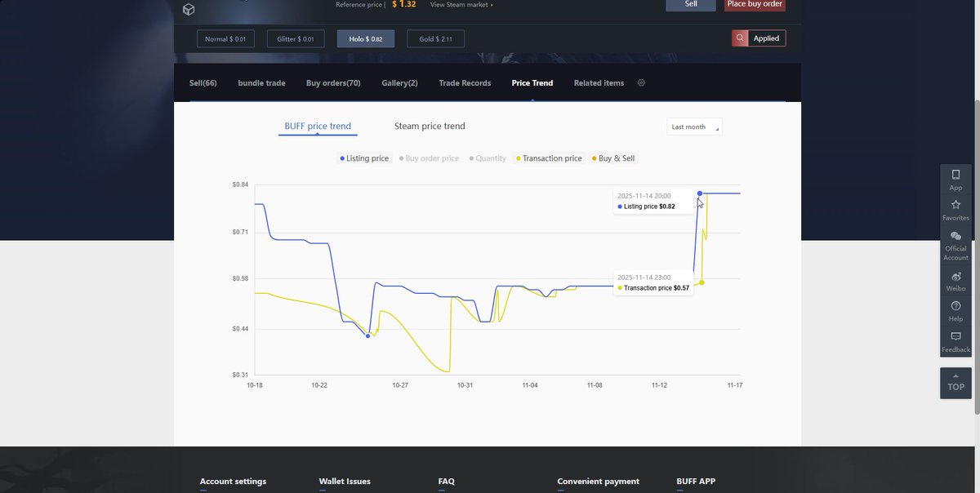Toggle Transaction price legend series
Image resolution: width=980 pixels, height=493 pixels.
tap(549, 158)
